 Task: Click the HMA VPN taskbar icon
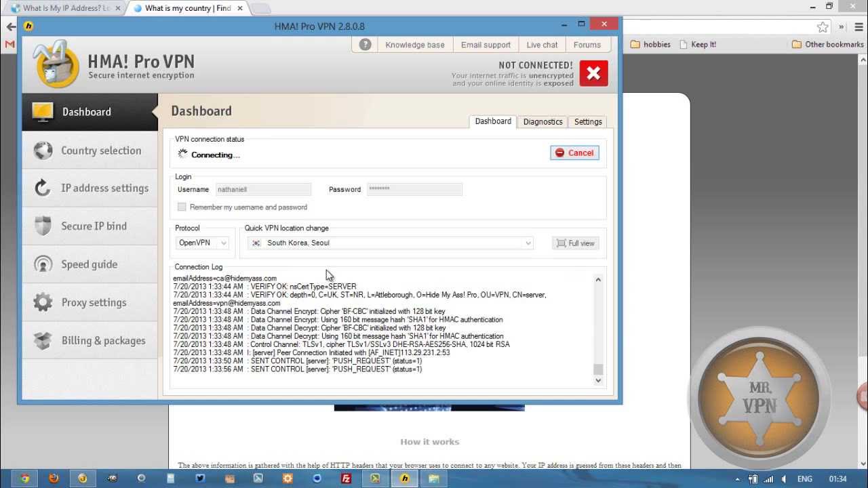tap(405, 479)
